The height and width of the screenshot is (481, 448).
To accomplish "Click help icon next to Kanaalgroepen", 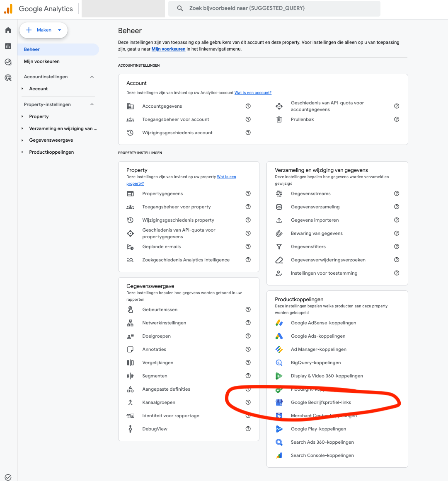I will (x=248, y=402).
